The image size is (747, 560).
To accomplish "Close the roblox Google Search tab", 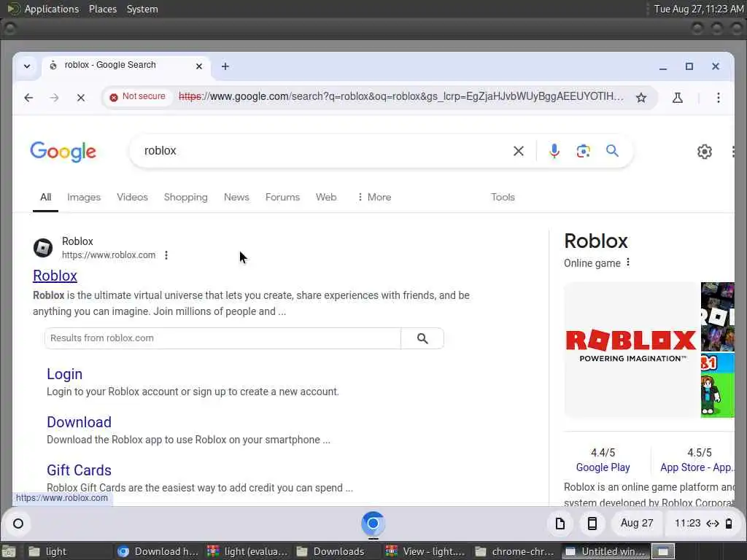I will pyautogui.click(x=199, y=66).
